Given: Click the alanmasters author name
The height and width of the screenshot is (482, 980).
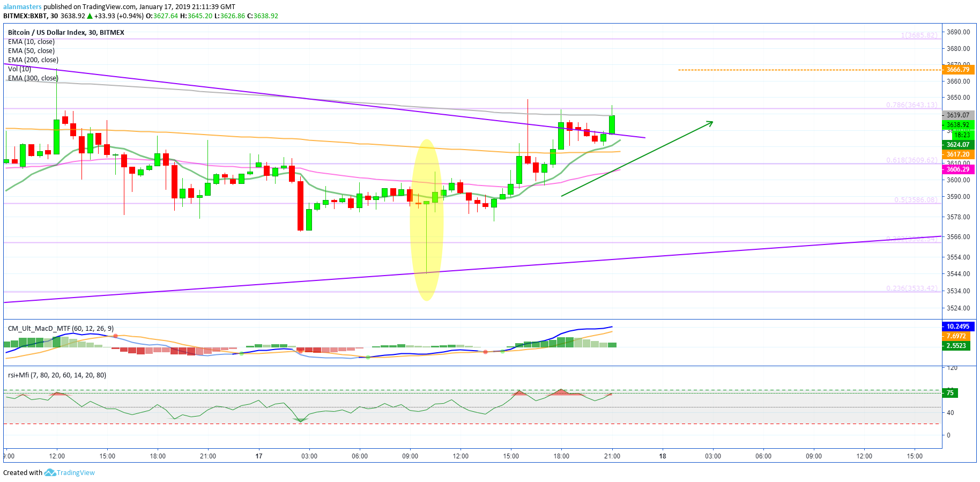Looking at the screenshot, I should pos(23,7).
